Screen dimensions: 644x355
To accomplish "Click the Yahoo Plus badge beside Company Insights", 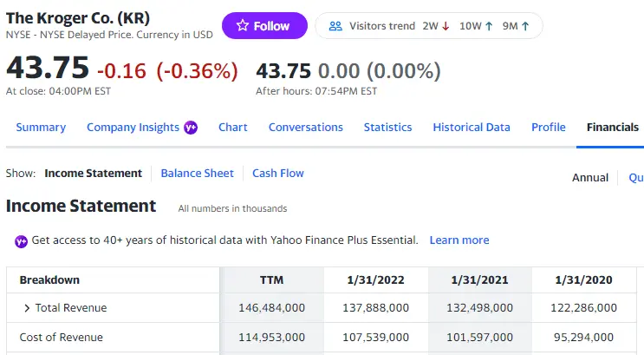I will click(x=191, y=128).
